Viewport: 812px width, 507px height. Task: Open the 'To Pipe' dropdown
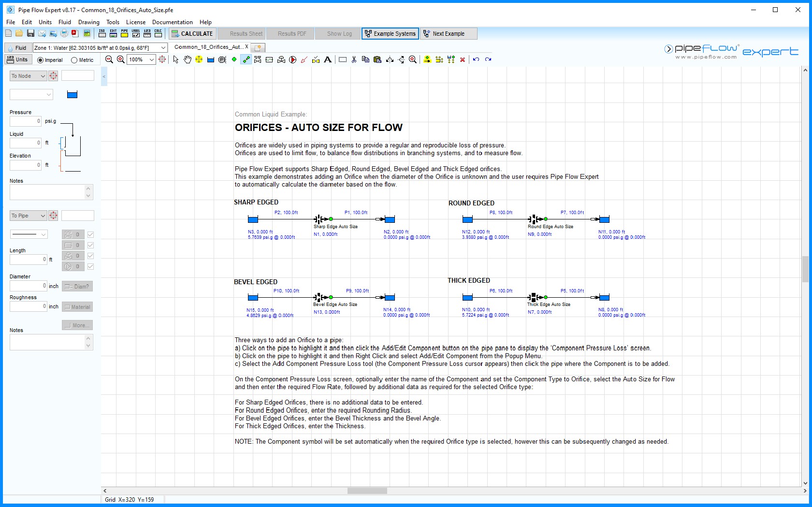[x=28, y=216]
